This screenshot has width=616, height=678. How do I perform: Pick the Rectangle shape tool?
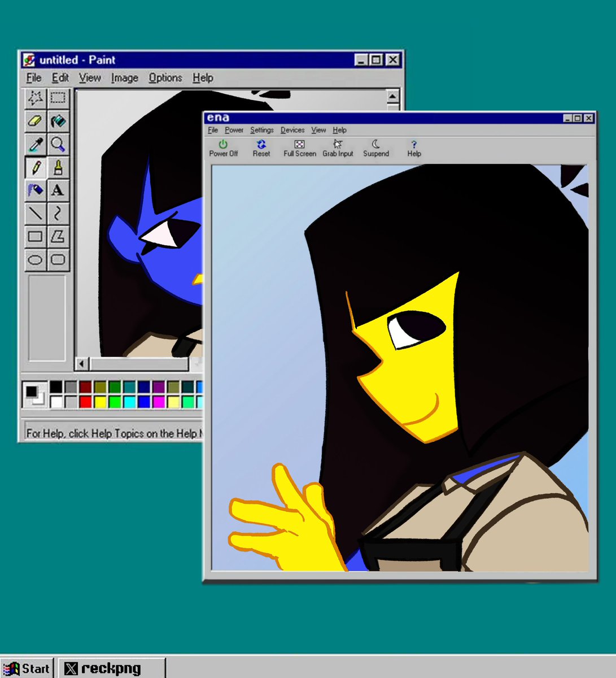(x=36, y=237)
